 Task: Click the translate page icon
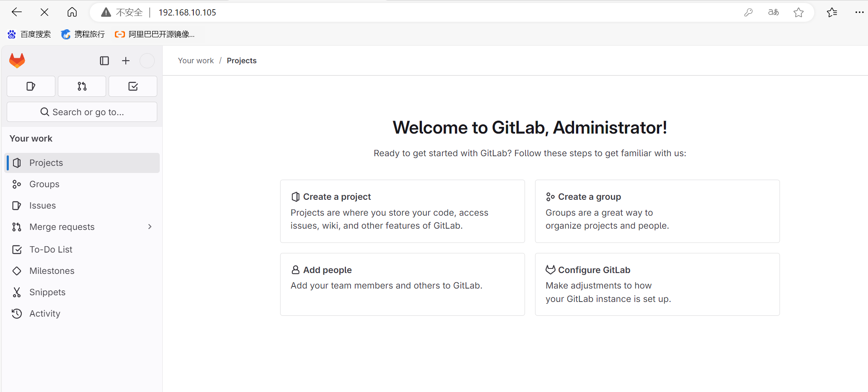(774, 13)
